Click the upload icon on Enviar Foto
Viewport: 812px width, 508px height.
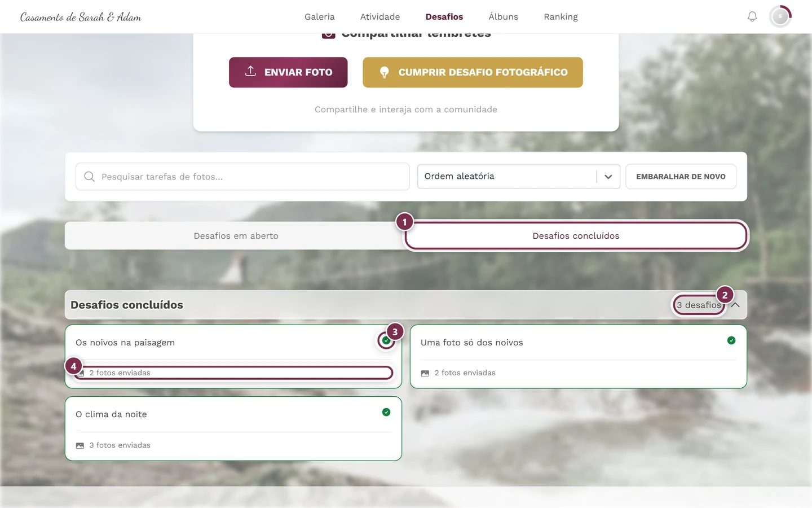tap(251, 72)
